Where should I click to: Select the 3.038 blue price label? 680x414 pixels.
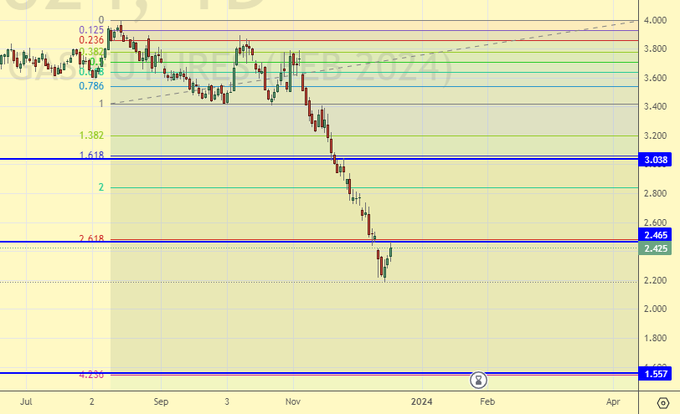(x=655, y=160)
